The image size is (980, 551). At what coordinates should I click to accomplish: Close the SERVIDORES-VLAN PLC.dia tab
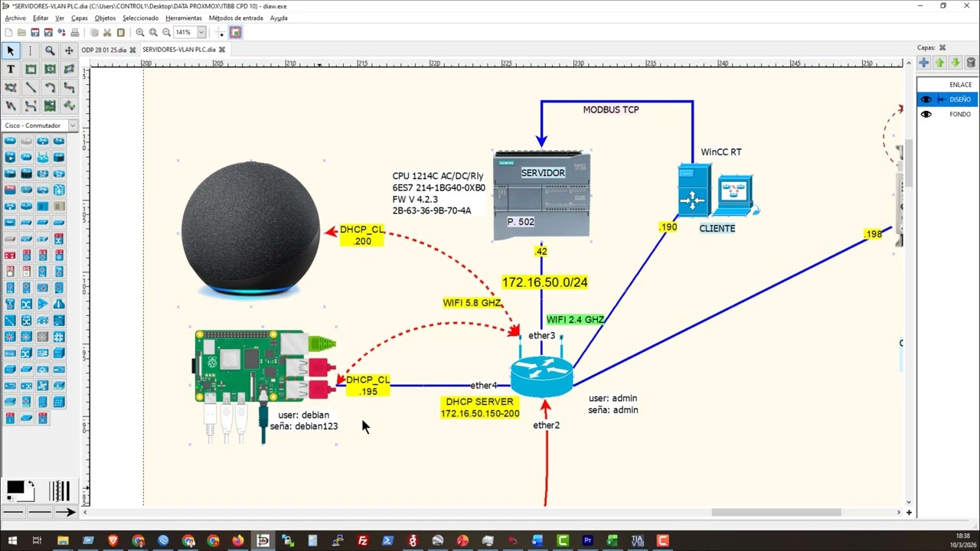point(222,50)
